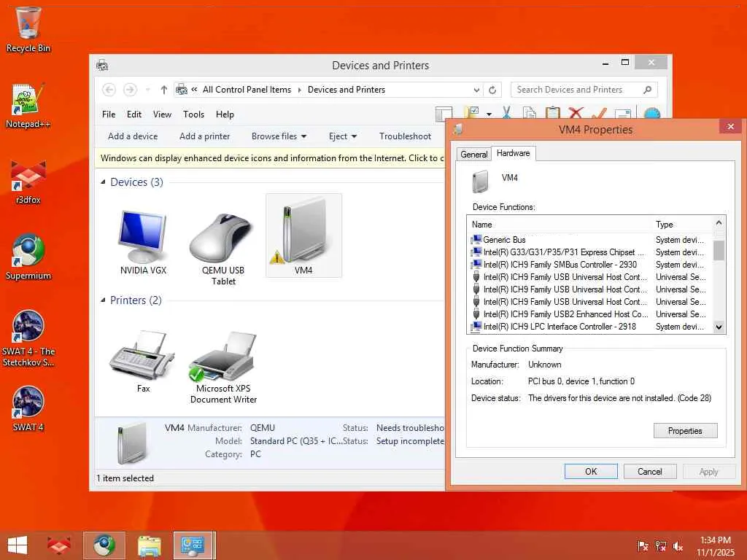
Task: Click the Paste clipboard toolbar icon
Action: pyautogui.click(x=552, y=113)
